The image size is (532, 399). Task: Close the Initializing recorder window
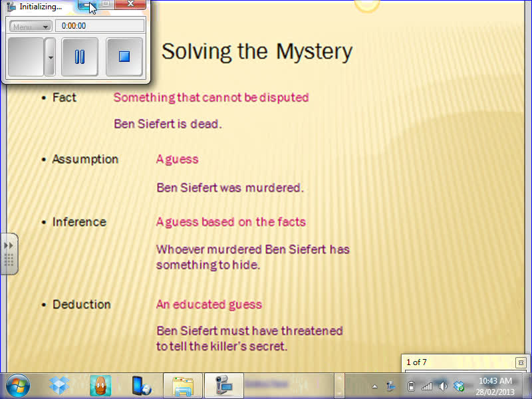tap(130, 4)
